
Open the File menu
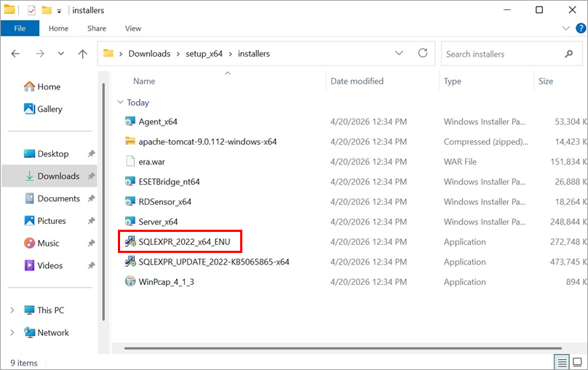(x=20, y=28)
